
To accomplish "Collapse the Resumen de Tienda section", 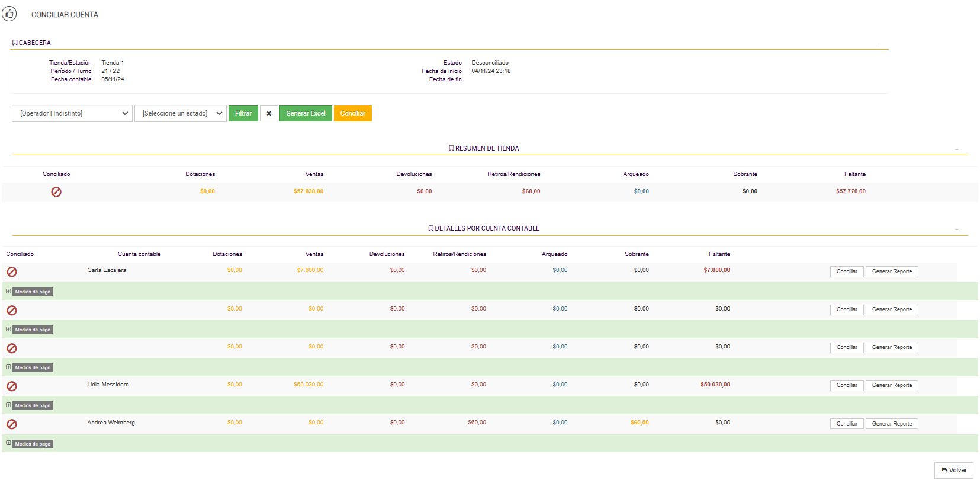I will point(956,149).
